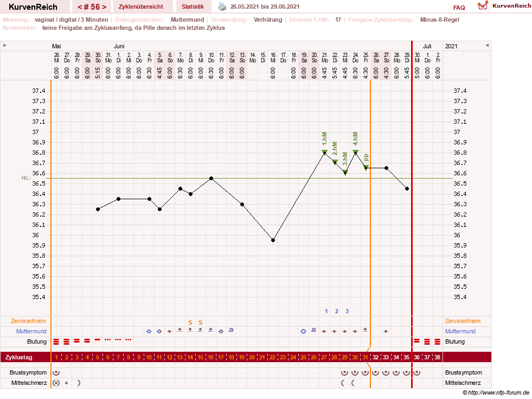Viewport: 532px width, 399px height.
Task: Click the Minus-8-Regel text
Action: pos(440,20)
